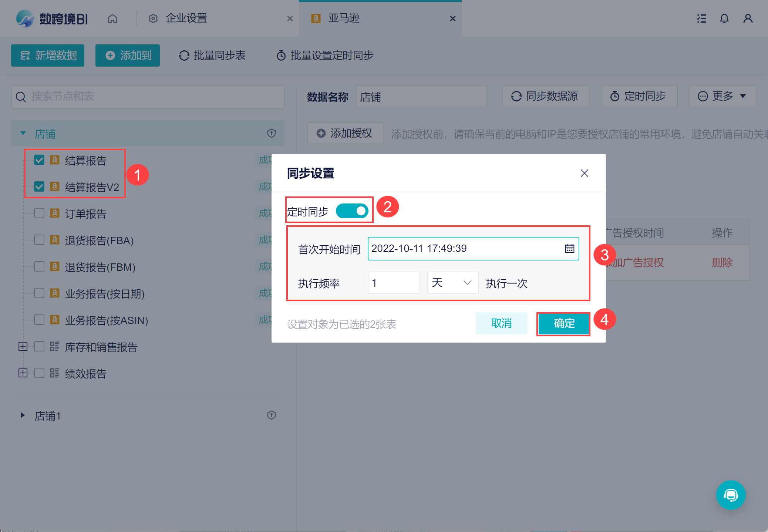This screenshot has width=768, height=532.
Task: Expand the 库存和销售报告 tree node
Action: point(23,346)
